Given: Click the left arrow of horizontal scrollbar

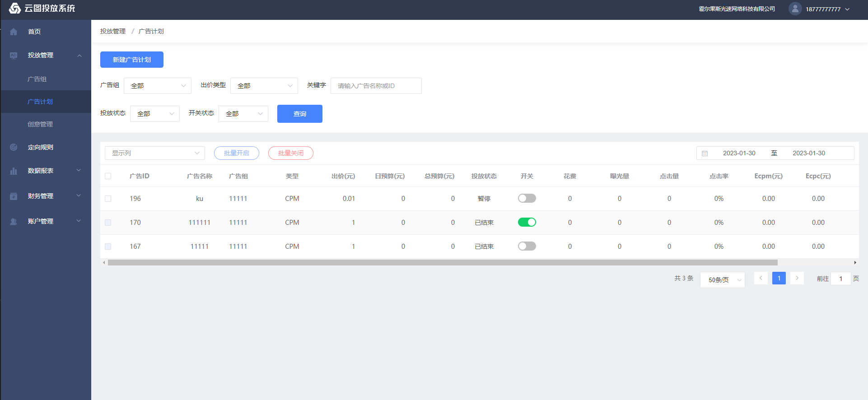Looking at the screenshot, I should point(104,262).
